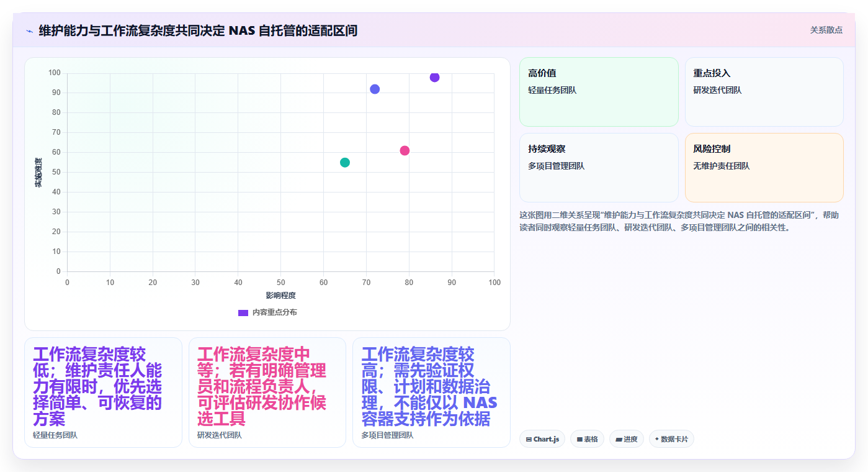Click 轻量任务团队 in the 高价值 card
This screenshot has width=868, height=472.
552,90
